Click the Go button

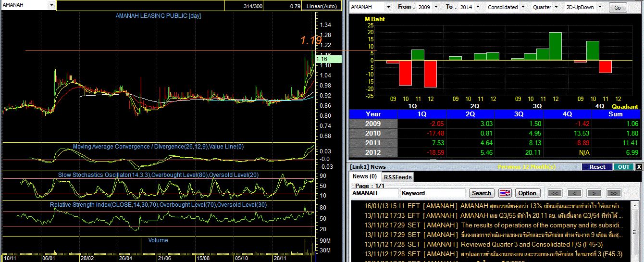pyautogui.click(x=618, y=8)
